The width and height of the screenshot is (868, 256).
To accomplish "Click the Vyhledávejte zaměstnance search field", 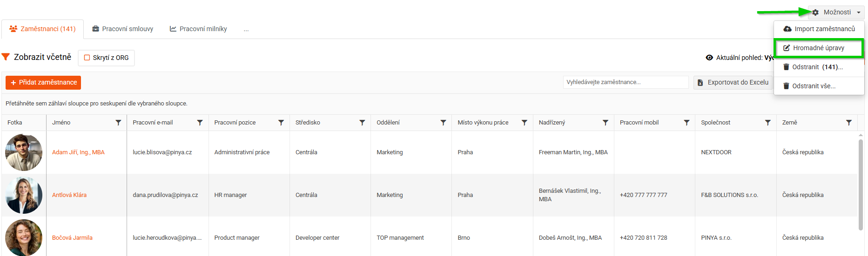I will pyautogui.click(x=625, y=82).
